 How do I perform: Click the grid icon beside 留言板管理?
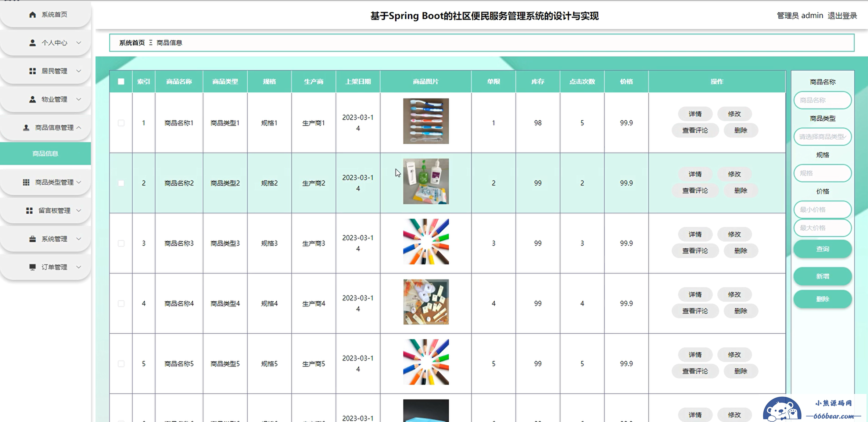29,210
